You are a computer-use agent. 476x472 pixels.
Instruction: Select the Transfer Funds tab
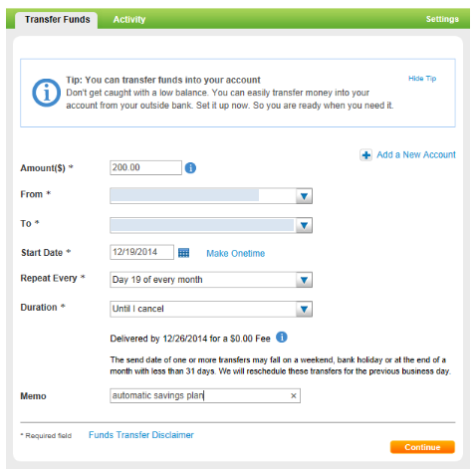pos(57,20)
